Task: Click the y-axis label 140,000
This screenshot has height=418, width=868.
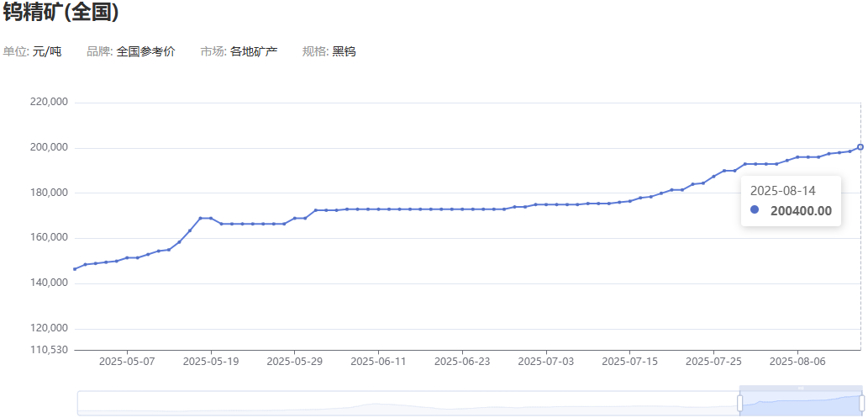Action: (x=50, y=283)
